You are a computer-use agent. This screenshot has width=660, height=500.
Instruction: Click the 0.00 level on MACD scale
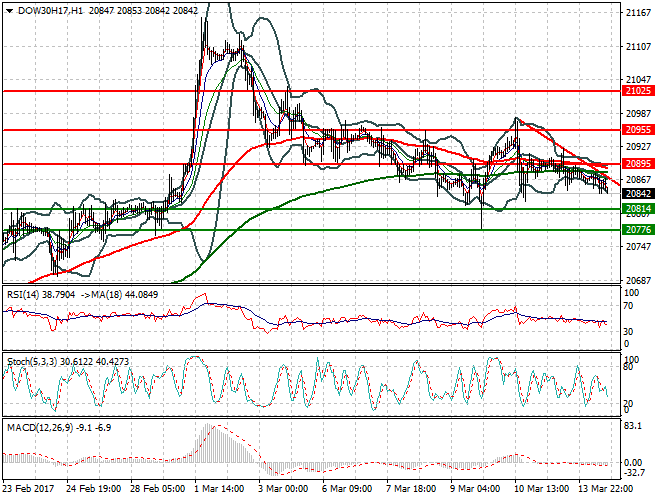634,462
